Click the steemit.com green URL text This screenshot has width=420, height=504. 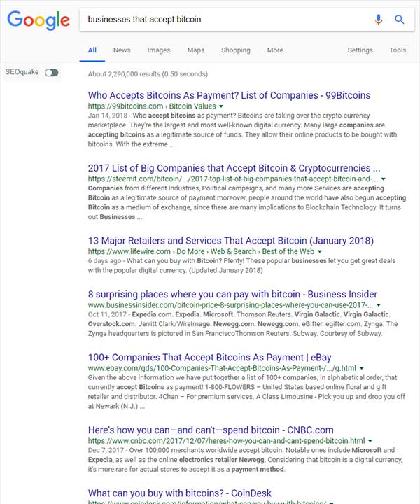233,178
